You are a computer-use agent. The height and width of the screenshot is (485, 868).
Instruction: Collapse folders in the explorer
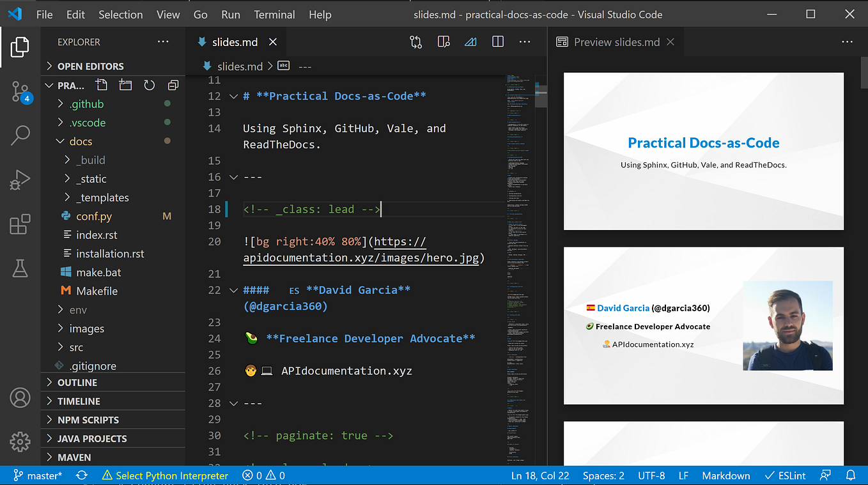[173, 84]
